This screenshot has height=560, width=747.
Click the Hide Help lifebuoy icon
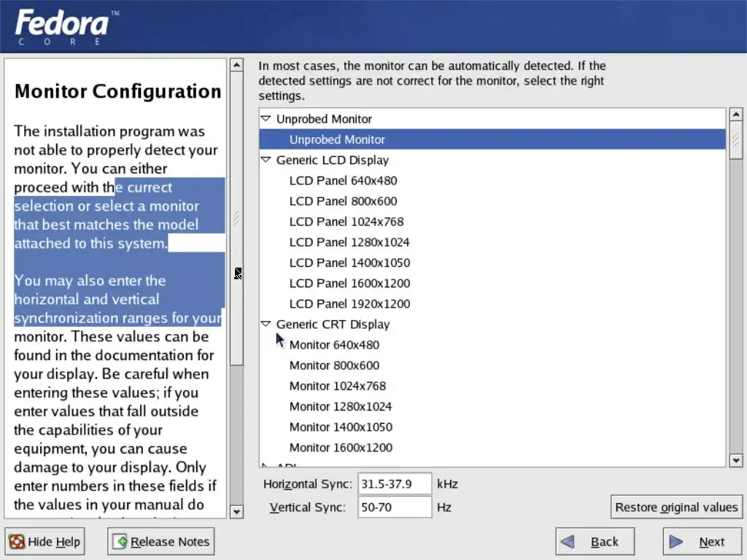17,542
